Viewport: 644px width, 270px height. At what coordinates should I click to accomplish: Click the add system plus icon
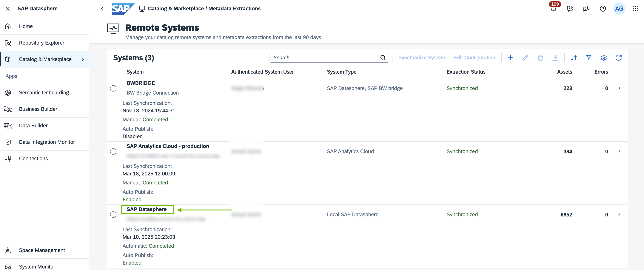[510, 58]
